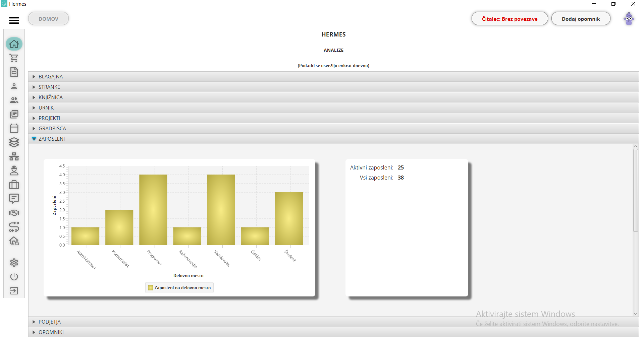Click the HERMES page title
644x343 pixels.
point(333,35)
